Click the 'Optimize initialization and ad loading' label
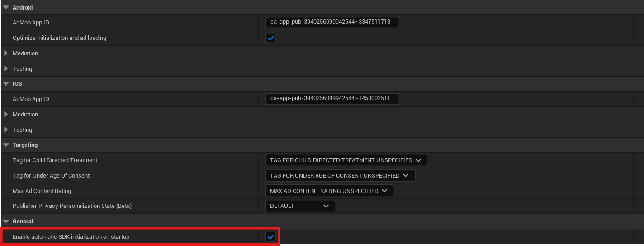 click(59, 38)
